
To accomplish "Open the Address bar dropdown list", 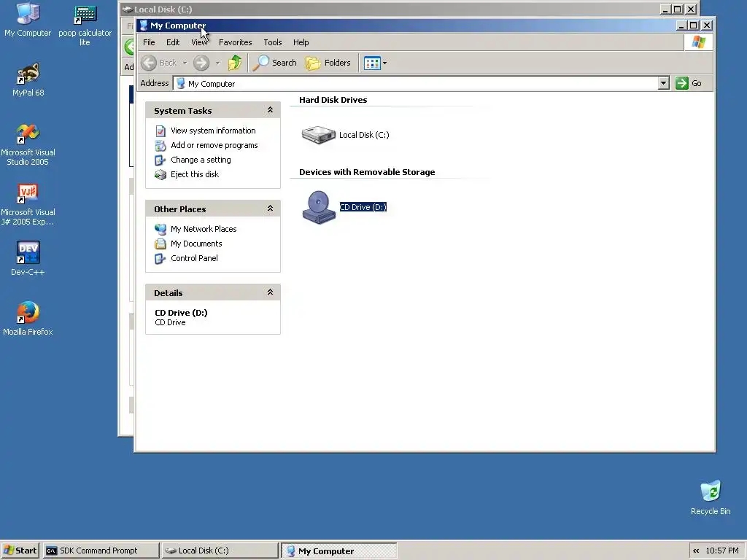I will click(664, 83).
